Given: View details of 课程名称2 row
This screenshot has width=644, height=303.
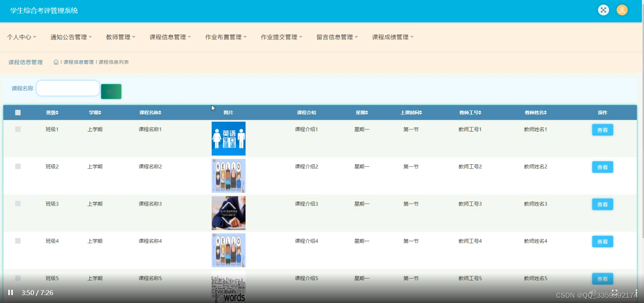Looking at the screenshot, I should tap(603, 167).
